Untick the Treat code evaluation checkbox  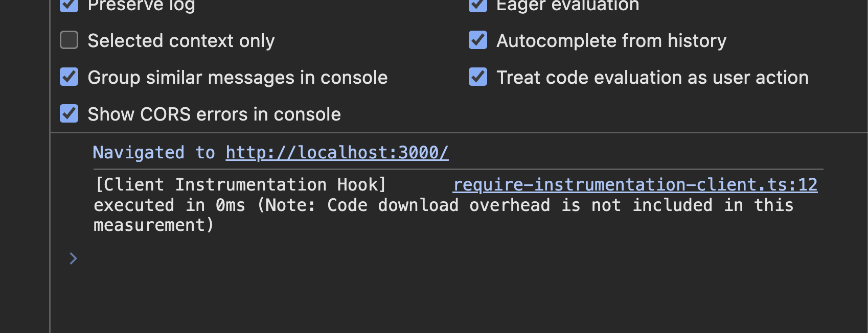click(x=478, y=77)
